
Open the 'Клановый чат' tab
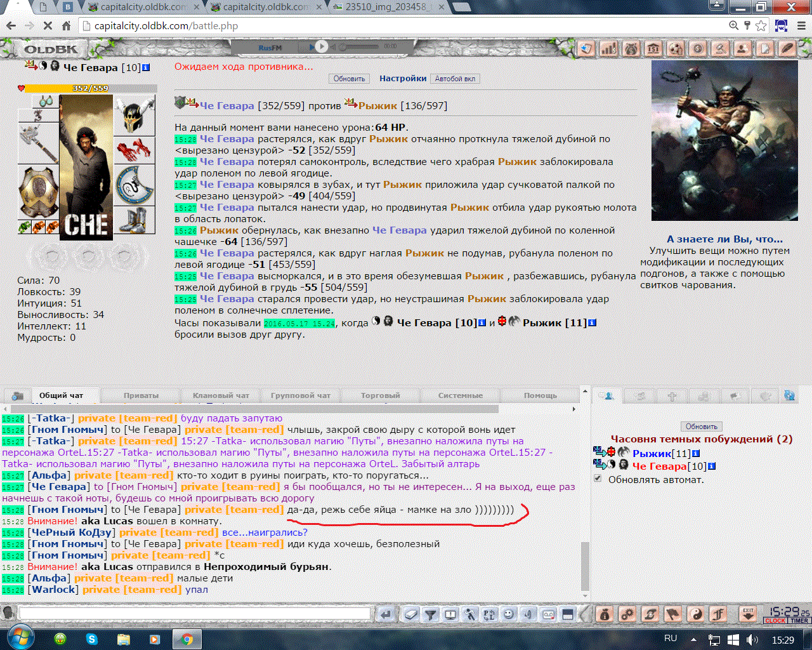[221, 395]
